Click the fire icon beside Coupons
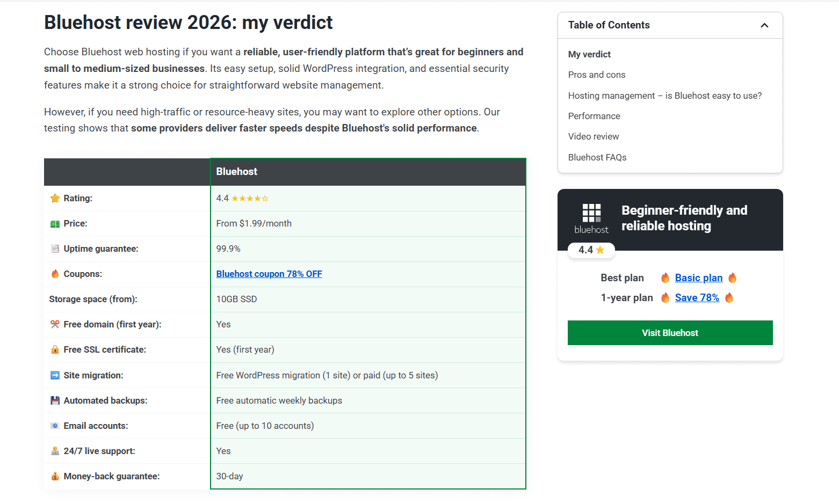839x504 pixels. [55, 274]
